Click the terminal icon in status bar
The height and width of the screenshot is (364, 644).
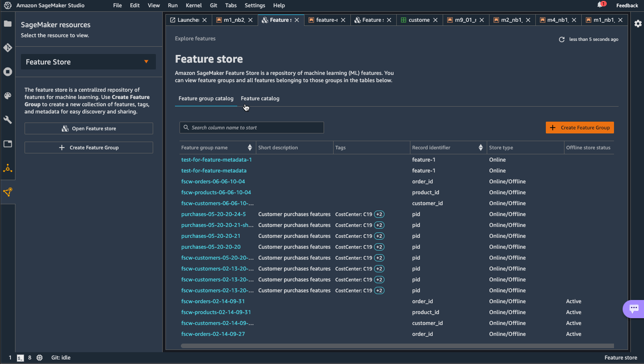(x=20, y=358)
